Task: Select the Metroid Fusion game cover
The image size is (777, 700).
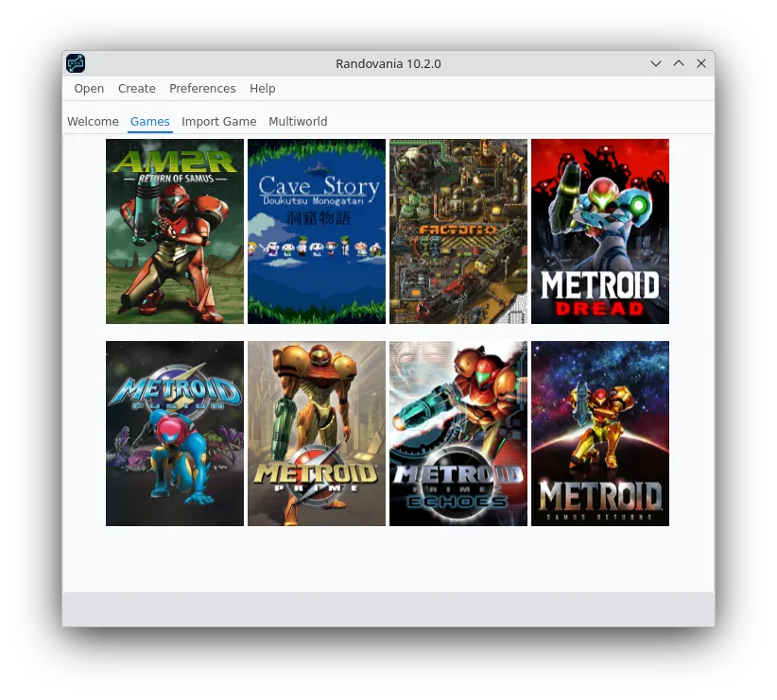Action: (x=175, y=434)
